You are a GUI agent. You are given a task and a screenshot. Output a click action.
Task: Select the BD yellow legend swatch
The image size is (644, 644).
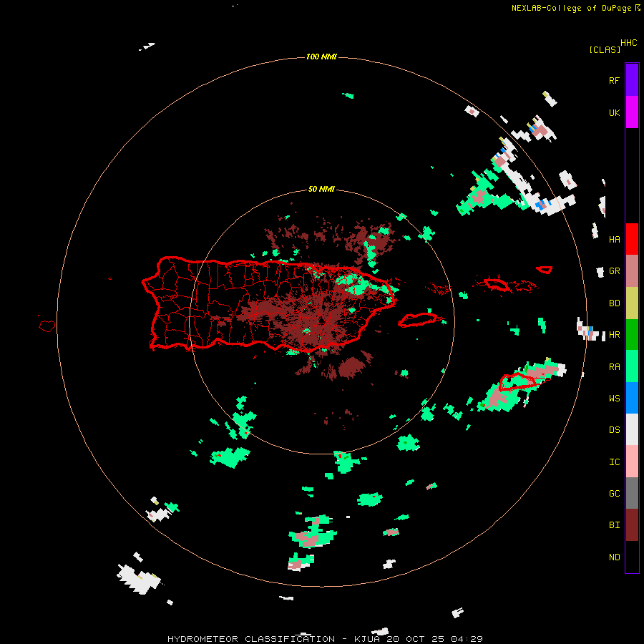tap(632, 303)
